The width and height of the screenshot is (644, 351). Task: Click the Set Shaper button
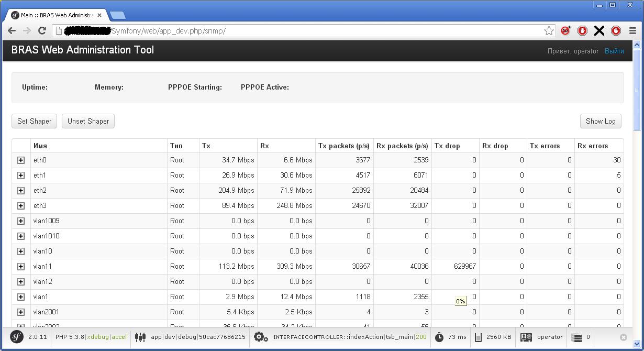click(x=35, y=121)
